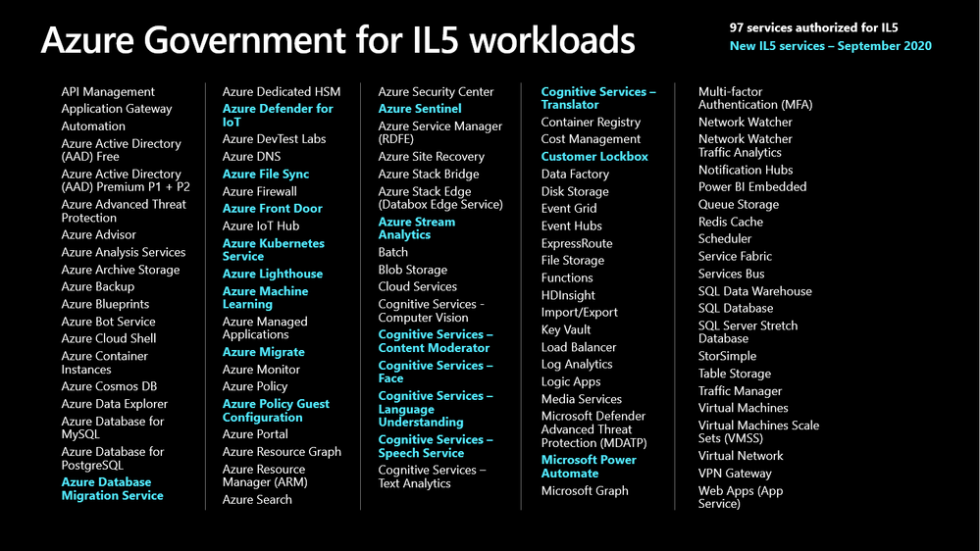
Task: Click highlighted 'Azure Migrate'
Action: [x=264, y=352]
